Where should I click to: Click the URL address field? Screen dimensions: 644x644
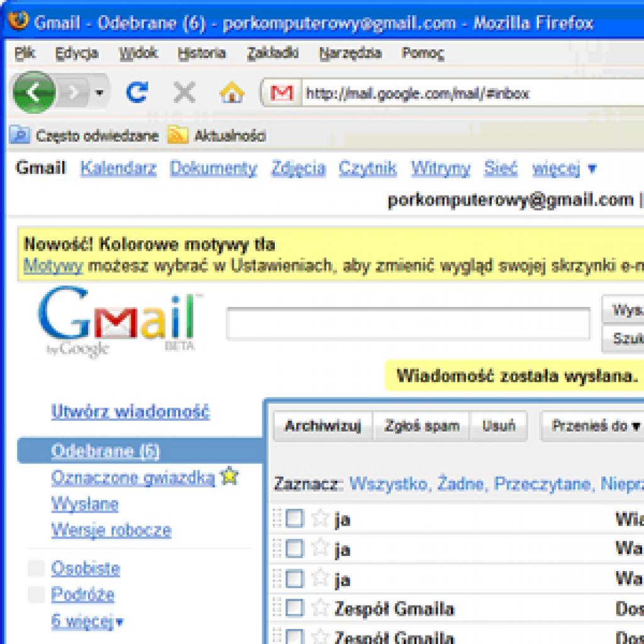pyautogui.click(x=473, y=93)
